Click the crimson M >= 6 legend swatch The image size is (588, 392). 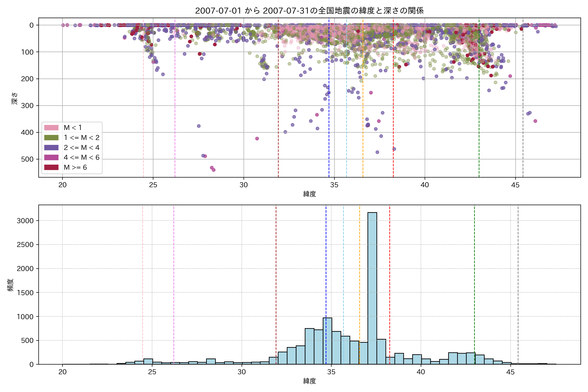(51, 168)
